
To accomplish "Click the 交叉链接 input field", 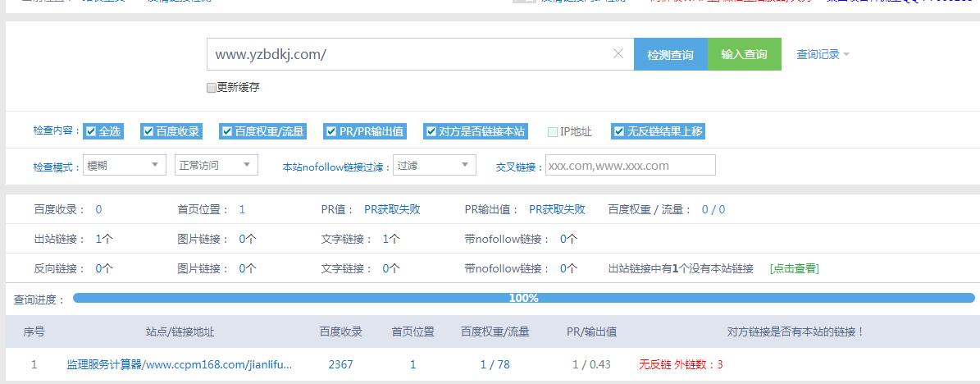I will (x=630, y=166).
